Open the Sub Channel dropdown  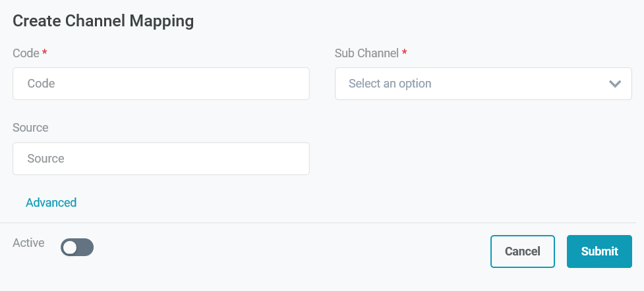[483, 84]
